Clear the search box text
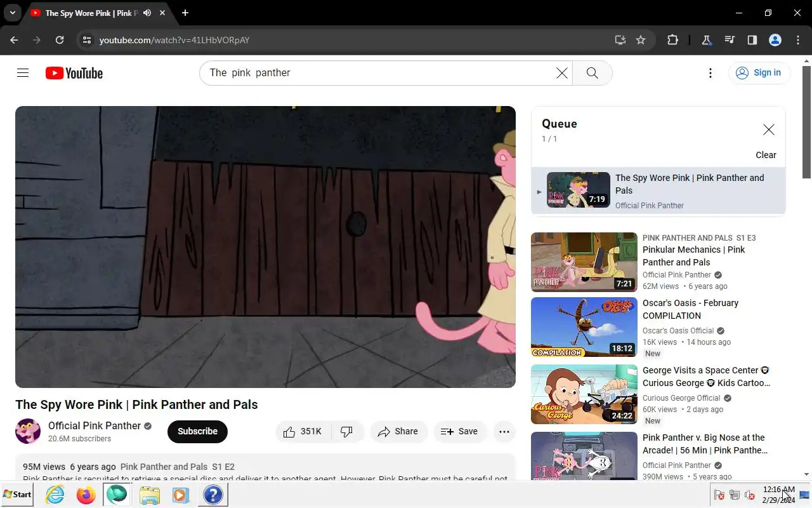 561,73
